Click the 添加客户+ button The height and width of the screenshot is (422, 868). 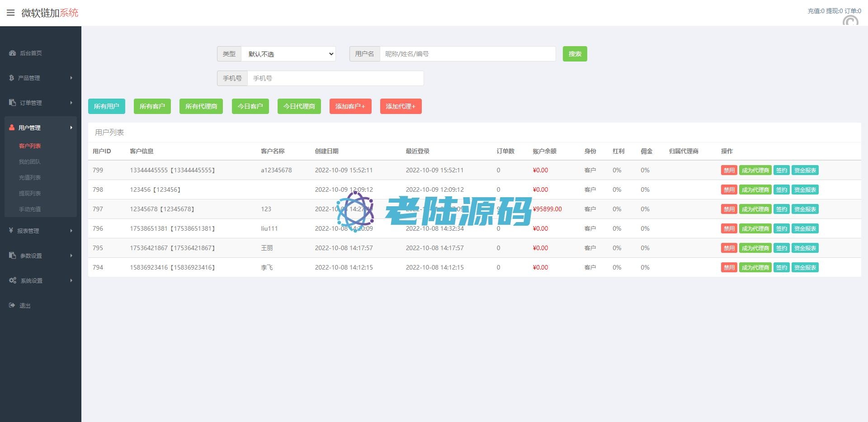350,106
